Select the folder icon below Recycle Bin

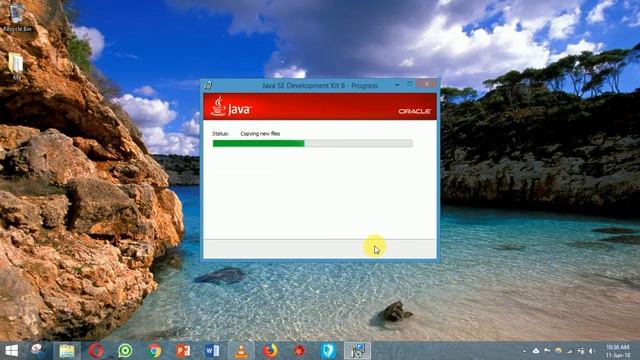[16, 67]
